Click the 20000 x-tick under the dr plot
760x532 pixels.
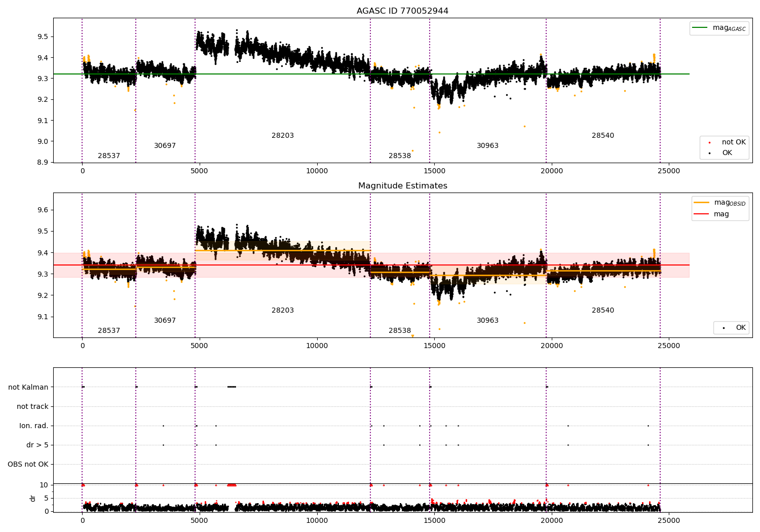pyautogui.click(x=552, y=520)
